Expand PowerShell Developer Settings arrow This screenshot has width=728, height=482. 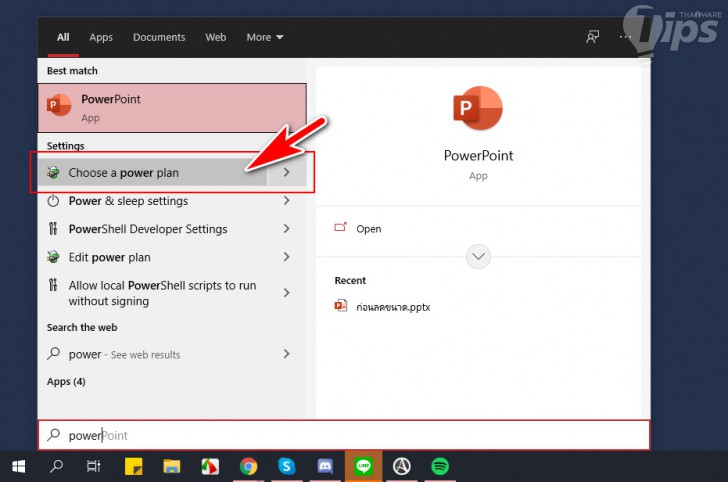click(x=286, y=228)
